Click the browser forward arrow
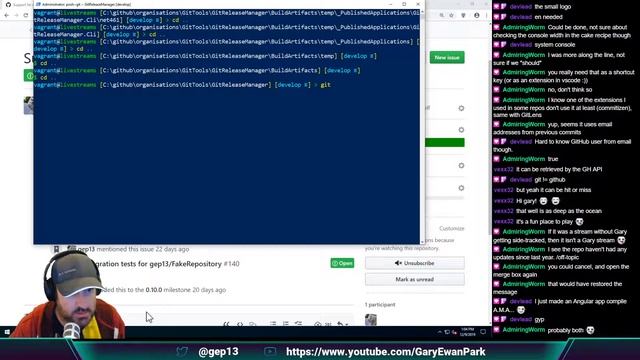Viewport: 640px width, 360px height. (x=16, y=15)
